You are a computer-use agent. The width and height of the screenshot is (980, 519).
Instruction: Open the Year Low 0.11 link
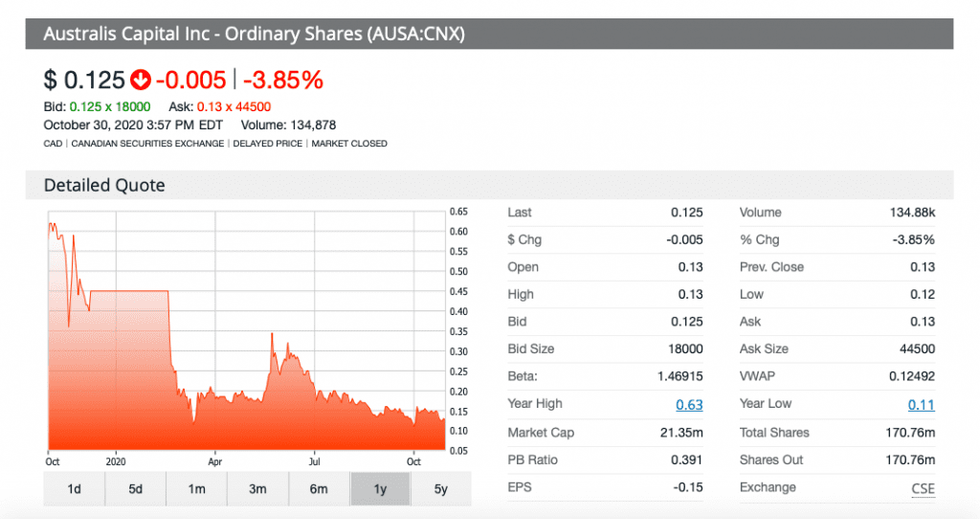point(921,405)
